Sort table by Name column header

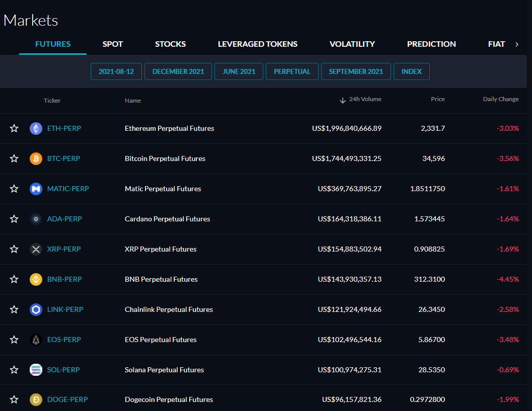point(133,101)
